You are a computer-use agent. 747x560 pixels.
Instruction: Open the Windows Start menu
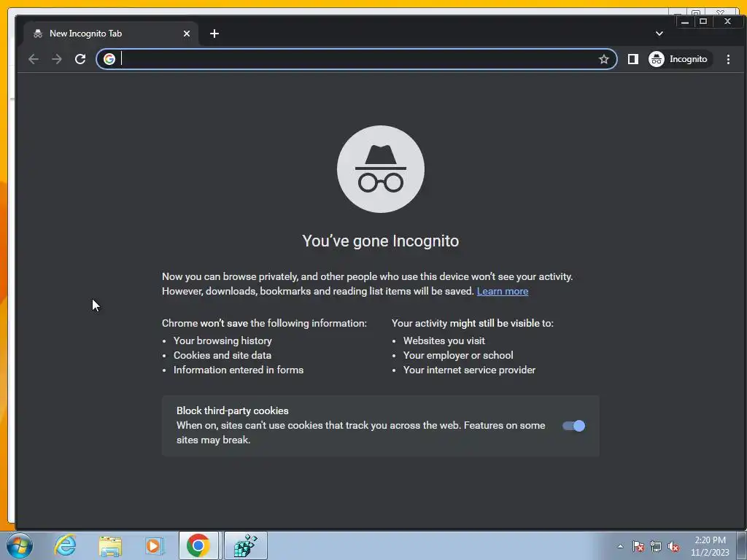click(20, 545)
